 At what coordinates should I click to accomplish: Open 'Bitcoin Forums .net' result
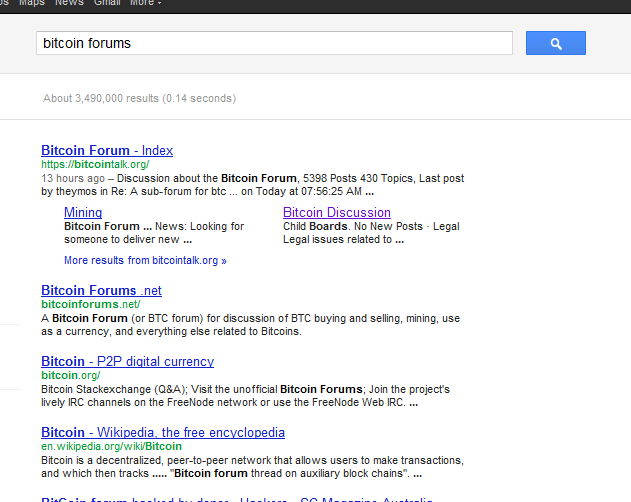click(101, 290)
